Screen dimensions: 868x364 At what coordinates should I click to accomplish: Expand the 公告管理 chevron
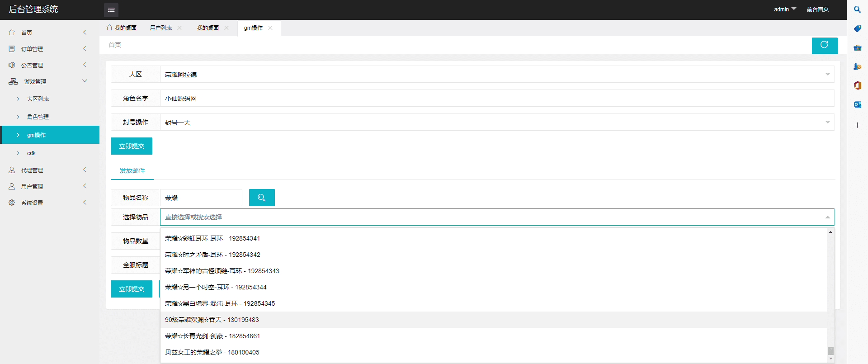85,65
